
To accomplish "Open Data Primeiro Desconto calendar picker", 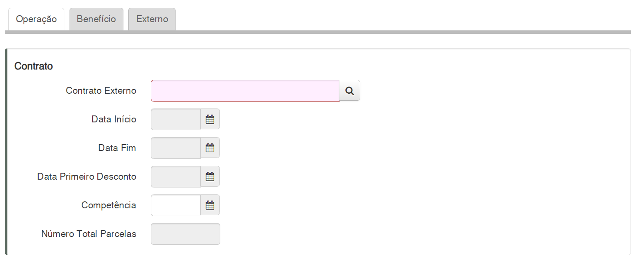I will [x=210, y=177].
